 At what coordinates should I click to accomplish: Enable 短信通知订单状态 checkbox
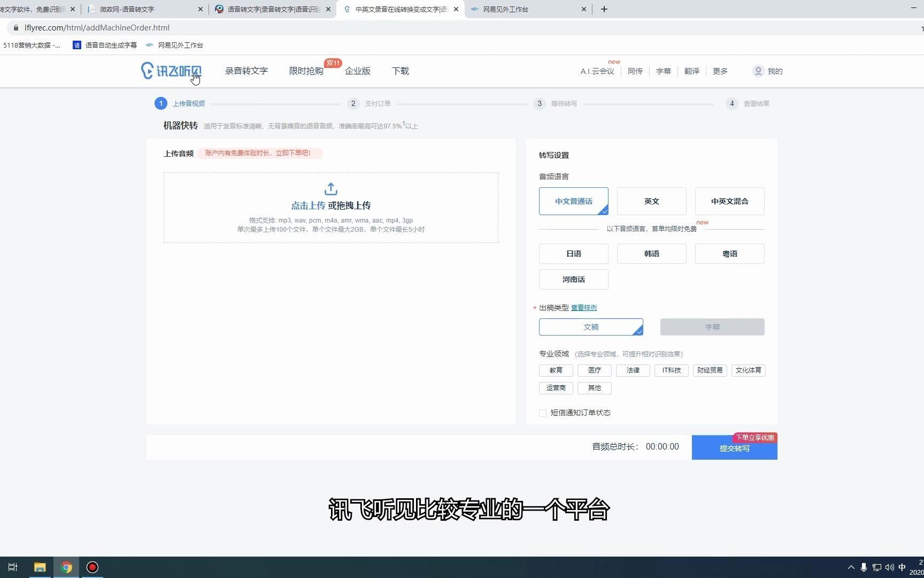pyautogui.click(x=543, y=413)
